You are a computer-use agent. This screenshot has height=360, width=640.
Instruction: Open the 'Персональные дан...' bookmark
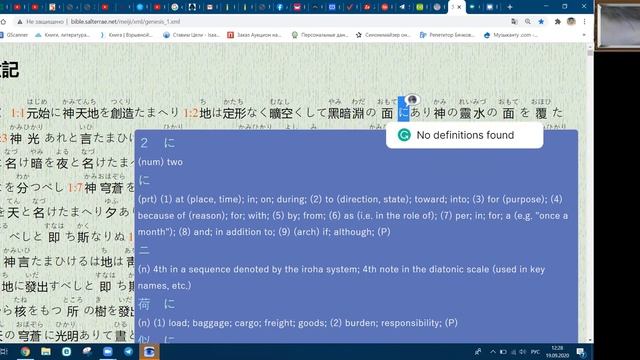(320, 35)
